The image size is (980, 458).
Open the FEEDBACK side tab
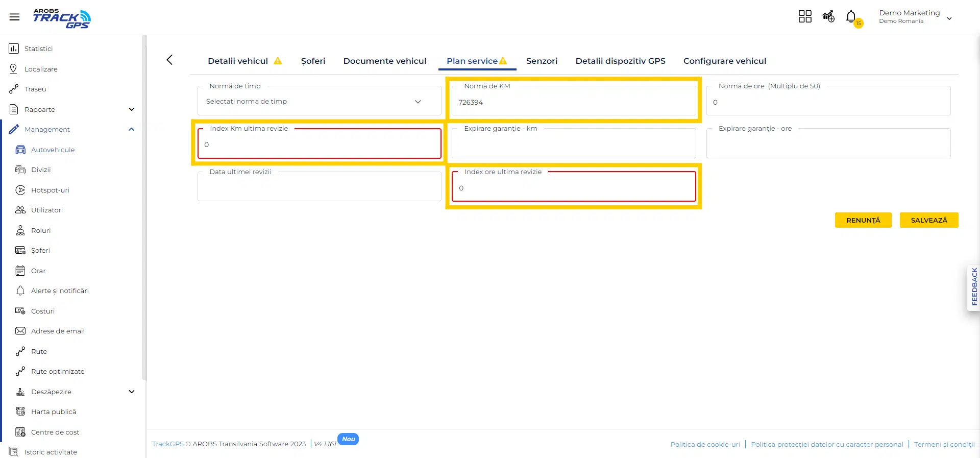pos(974,287)
